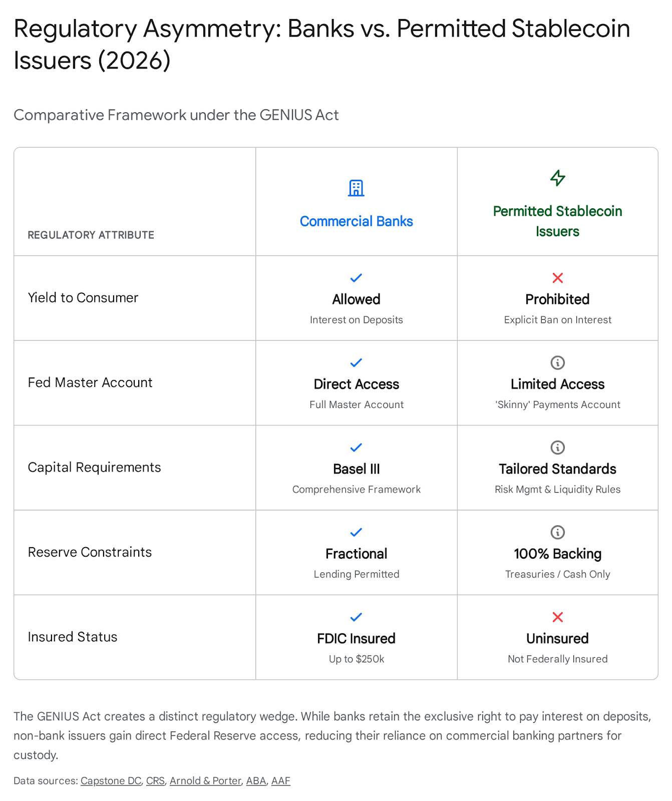Click the checkmark above Basel III

[356, 447]
